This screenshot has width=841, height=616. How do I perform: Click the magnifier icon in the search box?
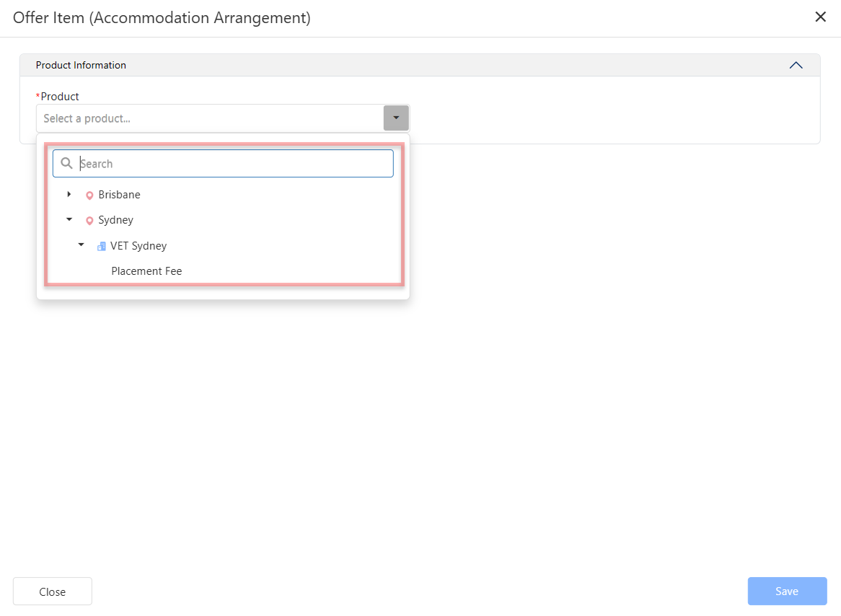click(x=66, y=164)
